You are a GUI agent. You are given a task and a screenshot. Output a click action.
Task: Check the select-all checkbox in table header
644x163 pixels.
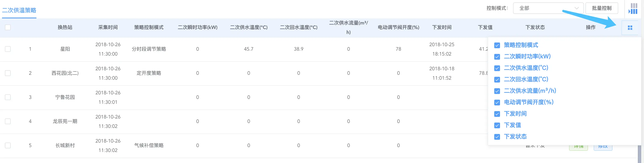(x=8, y=27)
